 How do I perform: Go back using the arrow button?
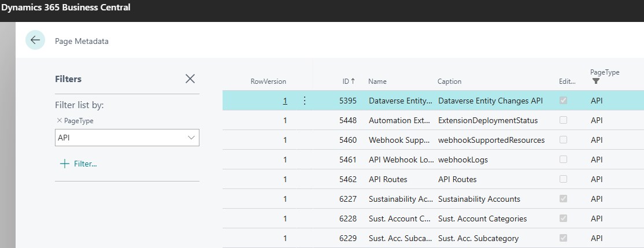coord(35,40)
